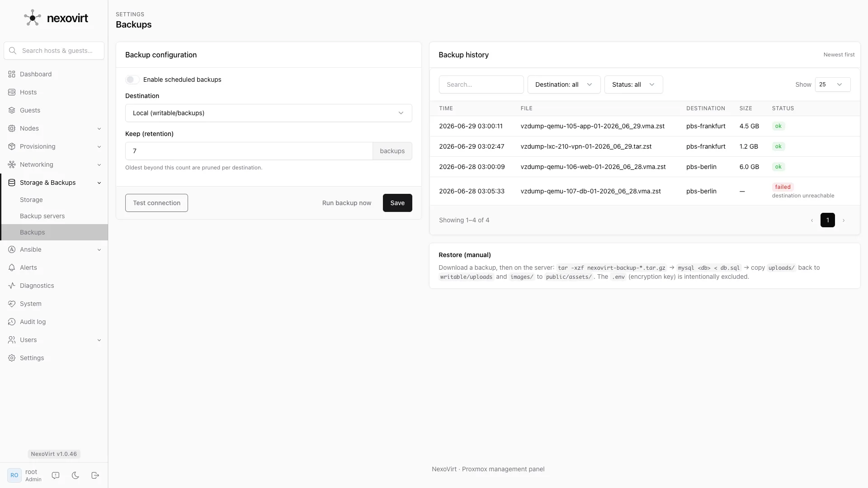Viewport: 868px width, 488px height.
Task: Expand the Networking menu chevron
Action: 99,165
